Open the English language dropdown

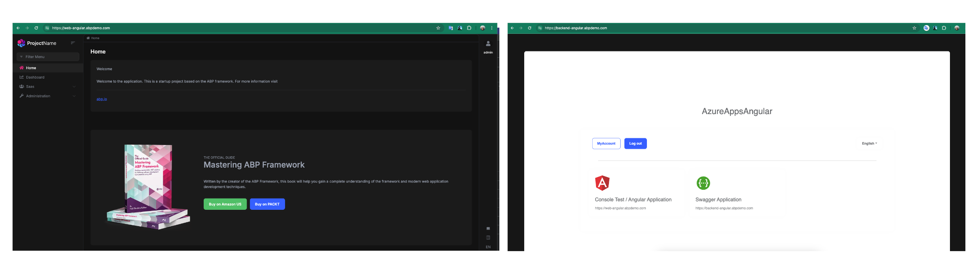pyautogui.click(x=869, y=143)
